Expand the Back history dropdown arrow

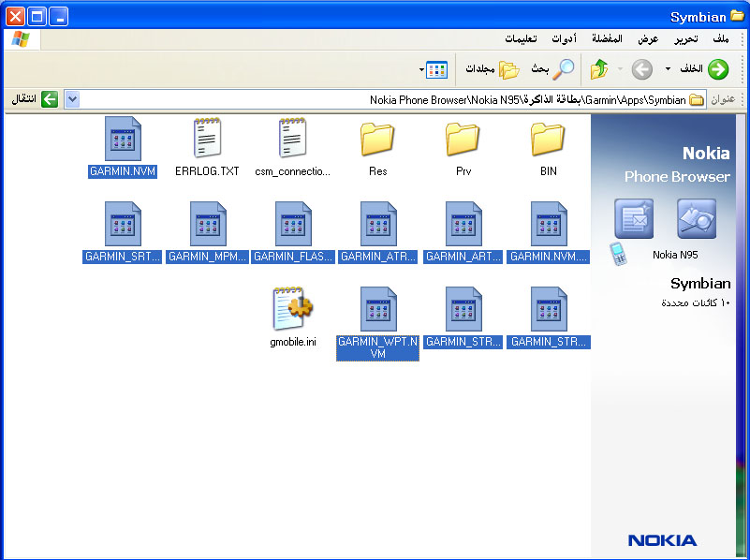tap(668, 69)
